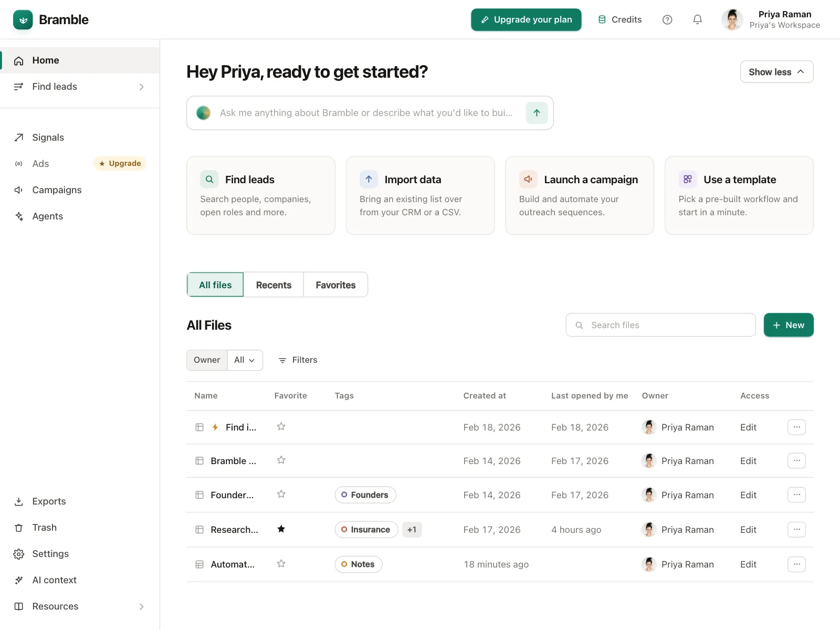This screenshot has width=840, height=630.
Task: Open Signals in sidebar
Action: coord(80,138)
